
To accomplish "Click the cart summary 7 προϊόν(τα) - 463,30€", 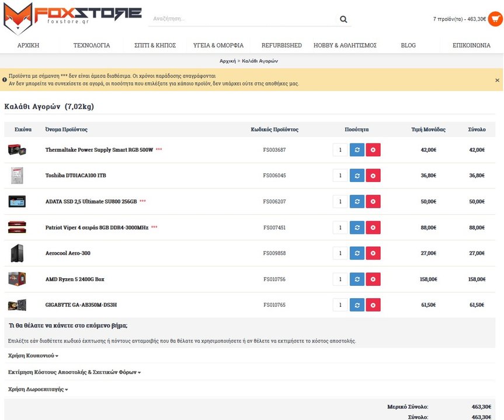I will pos(460,19).
